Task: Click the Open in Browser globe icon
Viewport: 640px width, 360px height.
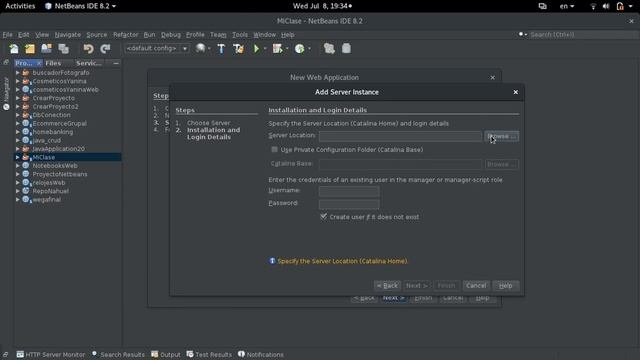Action: click(x=200, y=49)
